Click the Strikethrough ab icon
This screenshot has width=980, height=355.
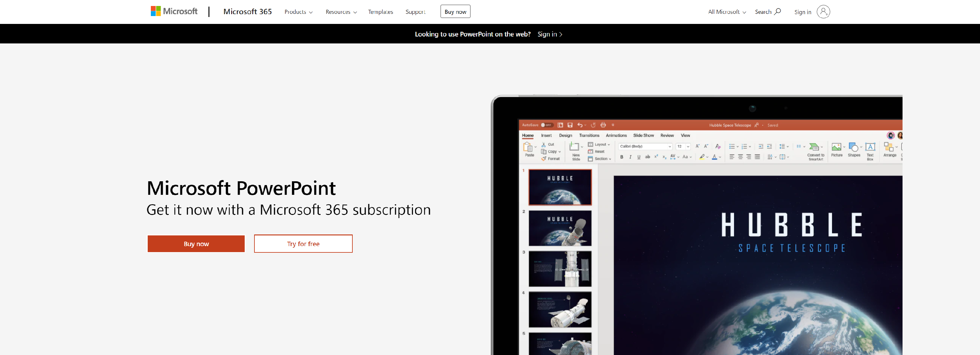(647, 157)
